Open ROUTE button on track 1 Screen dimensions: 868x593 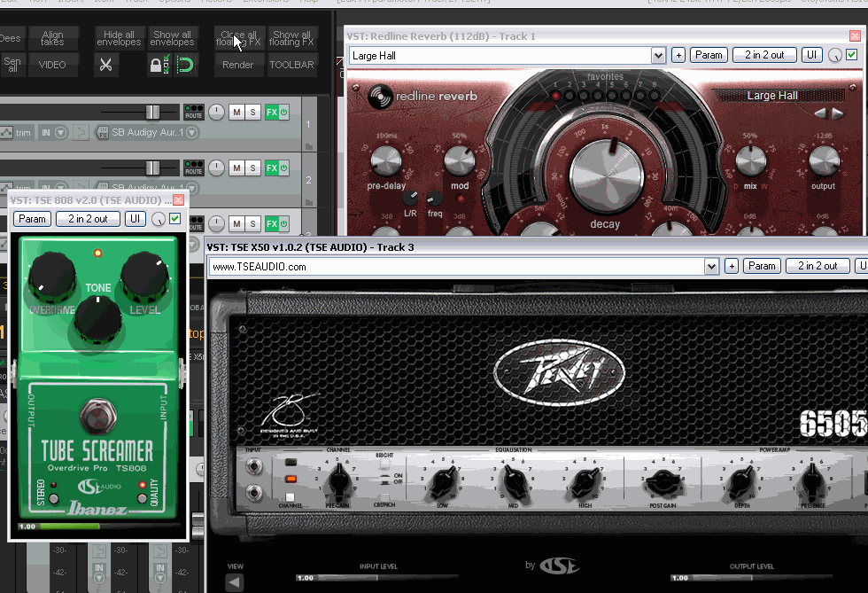tap(194, 113)
